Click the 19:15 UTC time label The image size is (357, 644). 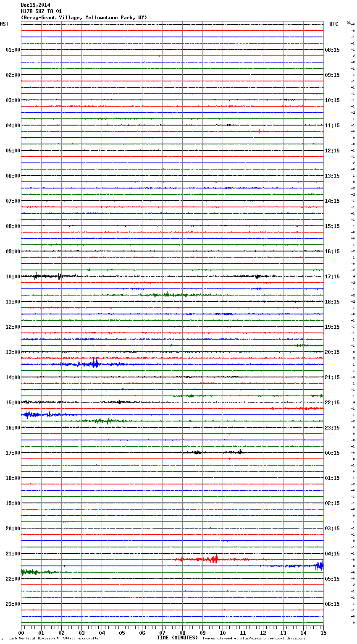tap(332, 327)
